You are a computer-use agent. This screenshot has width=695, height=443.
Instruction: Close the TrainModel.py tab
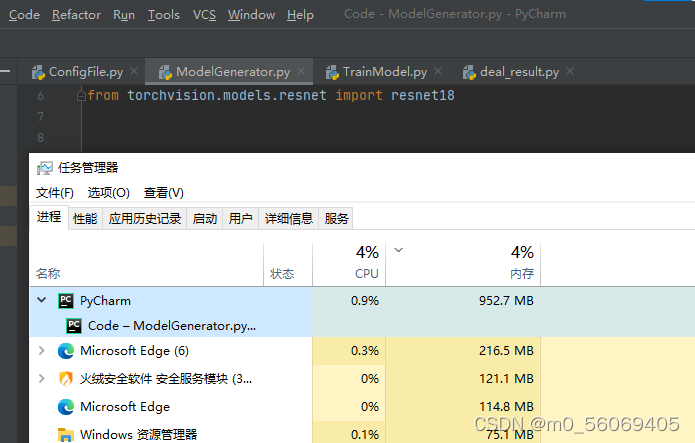point(438,71)
